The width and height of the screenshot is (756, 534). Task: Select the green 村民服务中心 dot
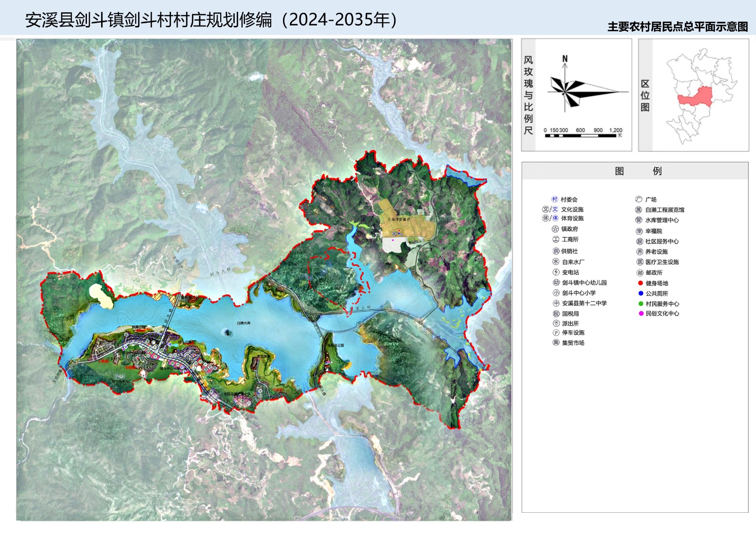pos(641,304)
